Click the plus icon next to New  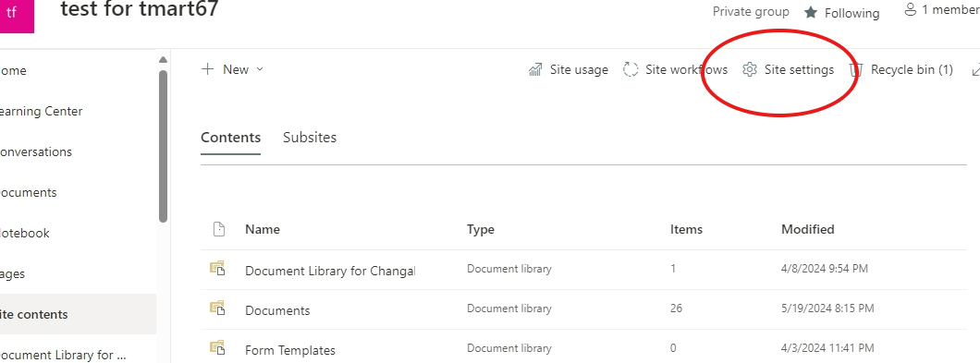click(x=207, y=69)
